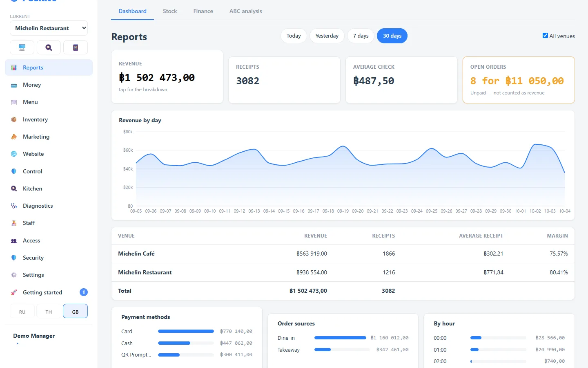Click the calculator icon button
588x368 pixels.
click(76, 47)
